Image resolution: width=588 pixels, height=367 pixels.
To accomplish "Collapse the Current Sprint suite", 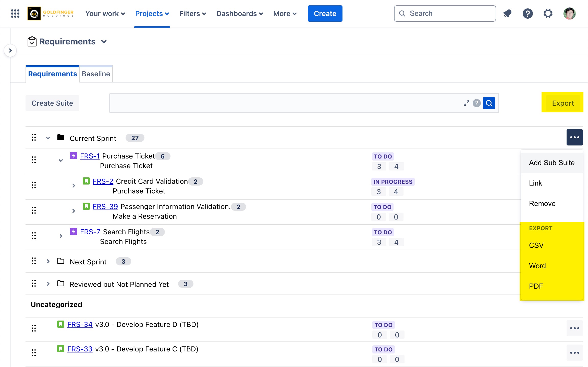I will click(x=47, y=138).
